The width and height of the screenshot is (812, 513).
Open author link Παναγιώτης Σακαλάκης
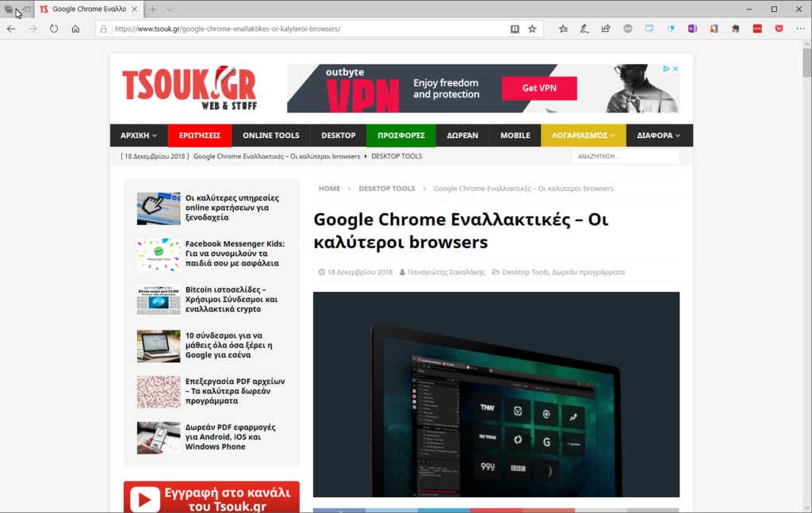[x=446, y=272]
